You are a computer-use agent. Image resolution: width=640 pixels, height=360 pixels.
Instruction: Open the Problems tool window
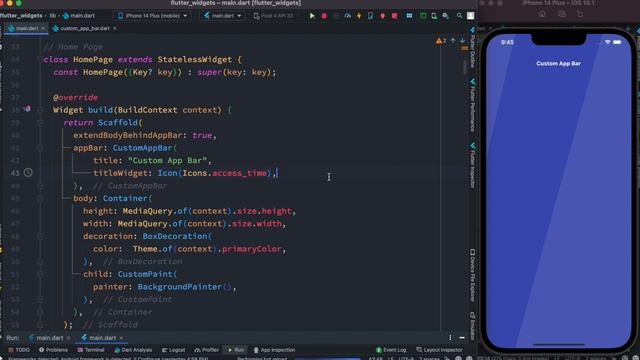(x=53, y=350)
